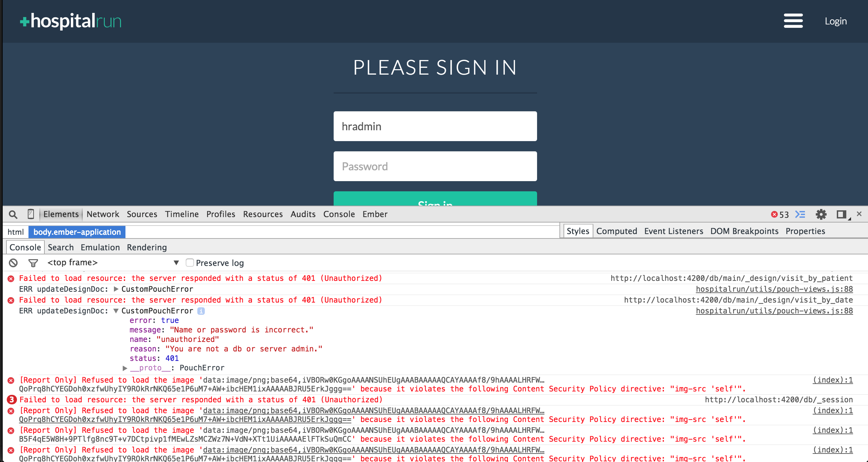The width and height of the screenshot is (868, 462).
Task: Select html in the breadcrumb
Action: pyautogui.click(x=16, y=232)
